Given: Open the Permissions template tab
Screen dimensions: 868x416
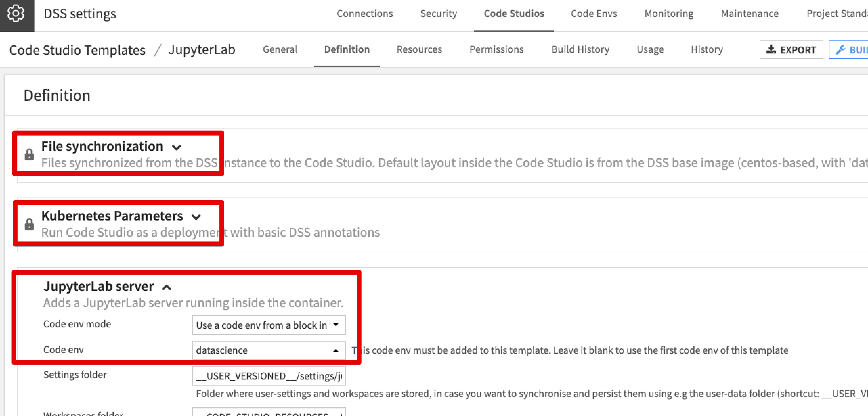Looking at the screenshot, I should click(x=497, y=49).
